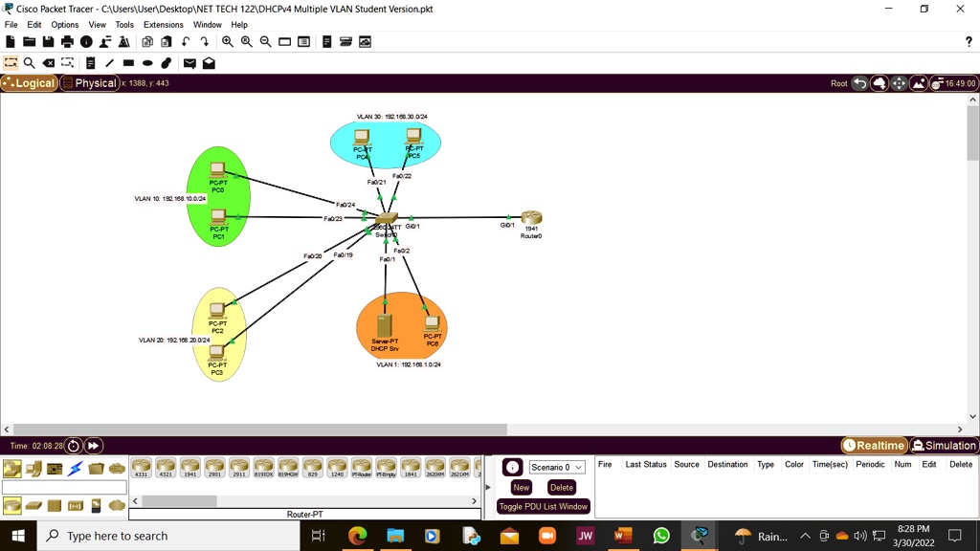980x551 pixels.
Task: Open WhatsApp from the taskbar
Action: (660, 536)
